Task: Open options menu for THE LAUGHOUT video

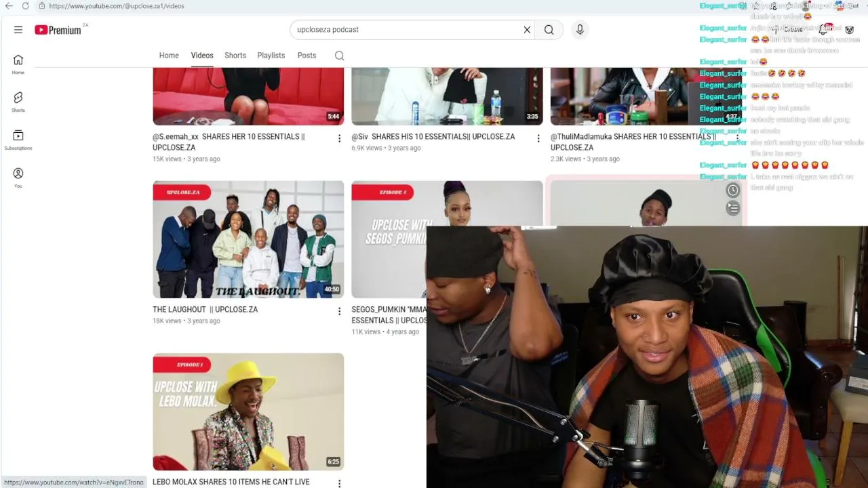Action: coord(339,311)
